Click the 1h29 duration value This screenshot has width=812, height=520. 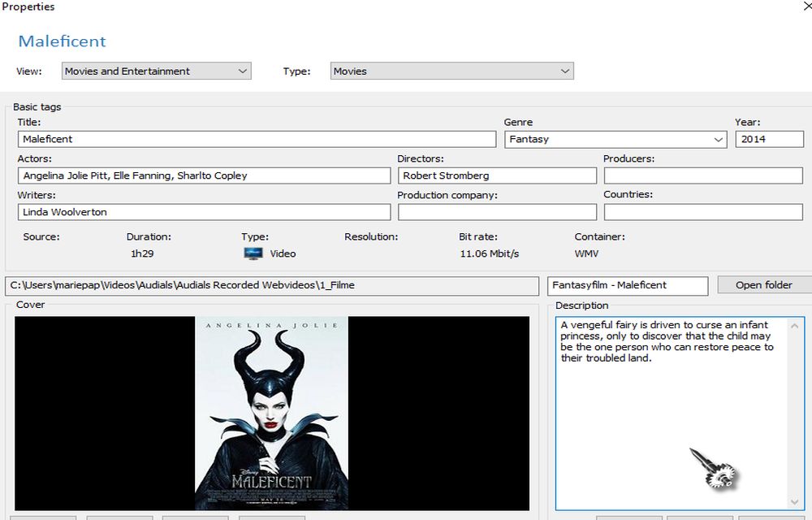click(142, 253)
